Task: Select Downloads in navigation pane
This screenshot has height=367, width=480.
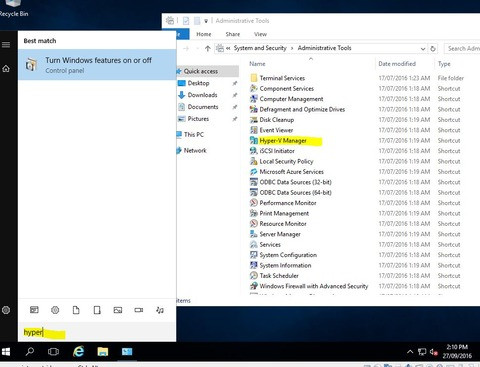Action: [x=202, y=95]
